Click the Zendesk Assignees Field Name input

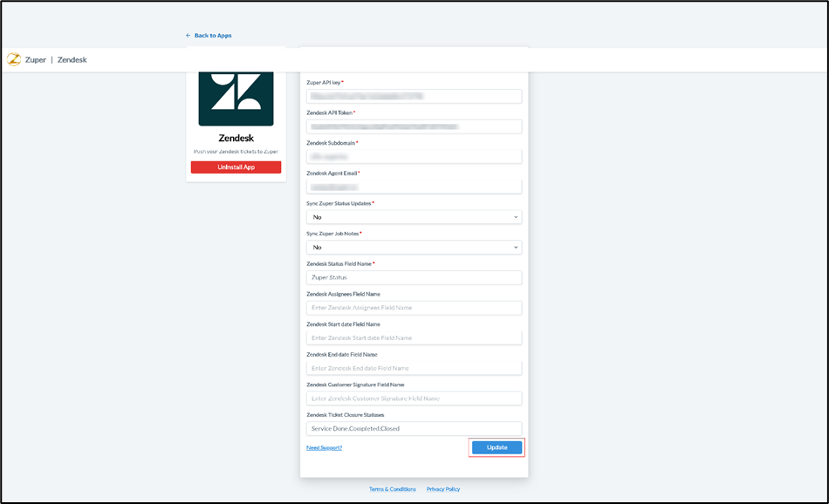pos(414,308)
